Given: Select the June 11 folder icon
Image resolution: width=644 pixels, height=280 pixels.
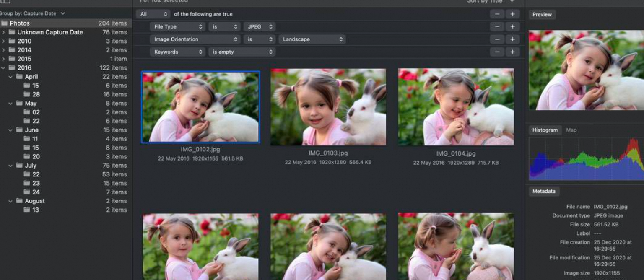Looking at the screenshot, I should (27, 139).
